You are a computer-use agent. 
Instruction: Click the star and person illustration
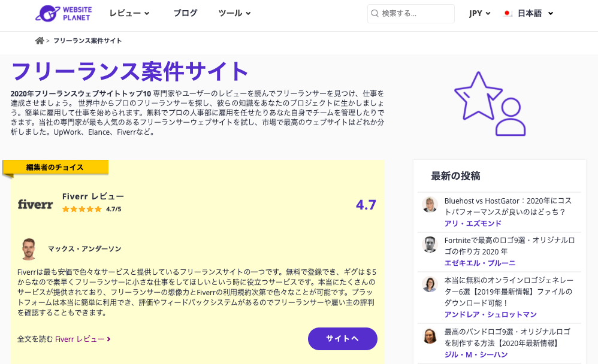[x=490, y=104]
